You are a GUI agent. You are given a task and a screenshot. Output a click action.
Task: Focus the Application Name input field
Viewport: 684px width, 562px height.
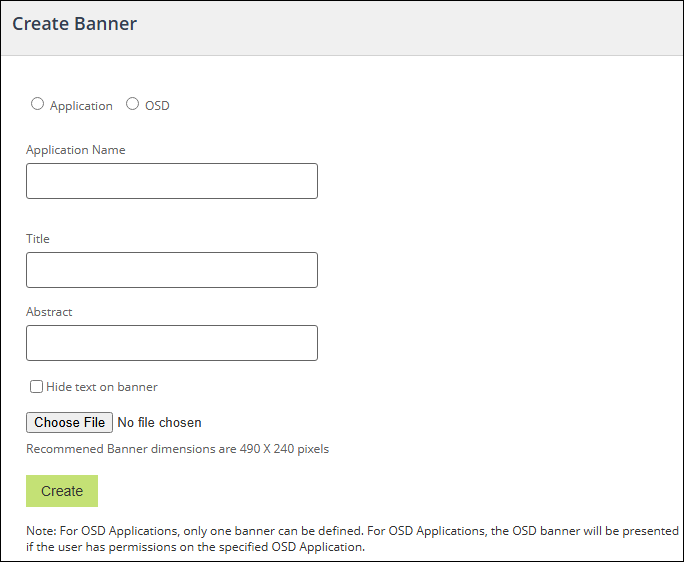(171, 181)
